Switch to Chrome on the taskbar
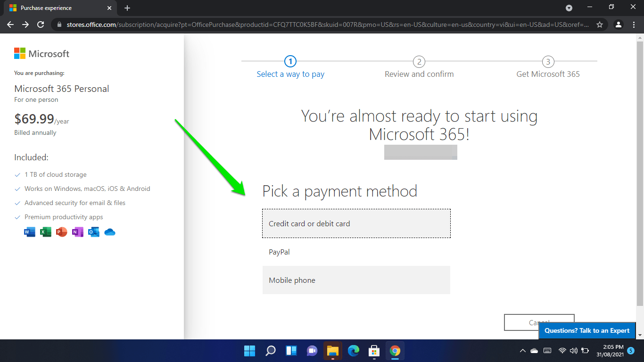The height and width of the screenshot is (362, 644). point(395,351)
